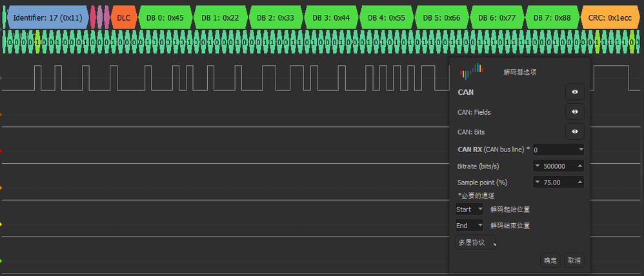Select the DB 1: 0x22 annotation
The image size is (644, 276).
pyautogui.click(x=220, y=17)
